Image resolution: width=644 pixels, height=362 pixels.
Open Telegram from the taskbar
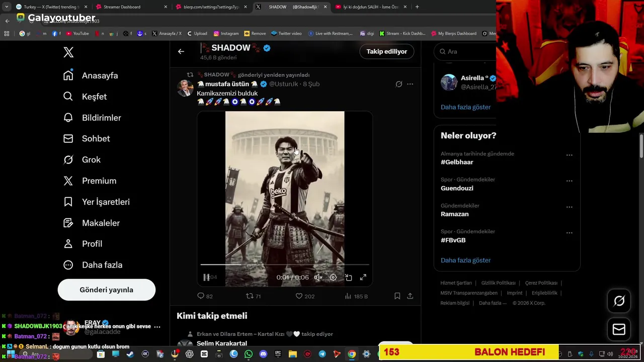click(322, 354)
